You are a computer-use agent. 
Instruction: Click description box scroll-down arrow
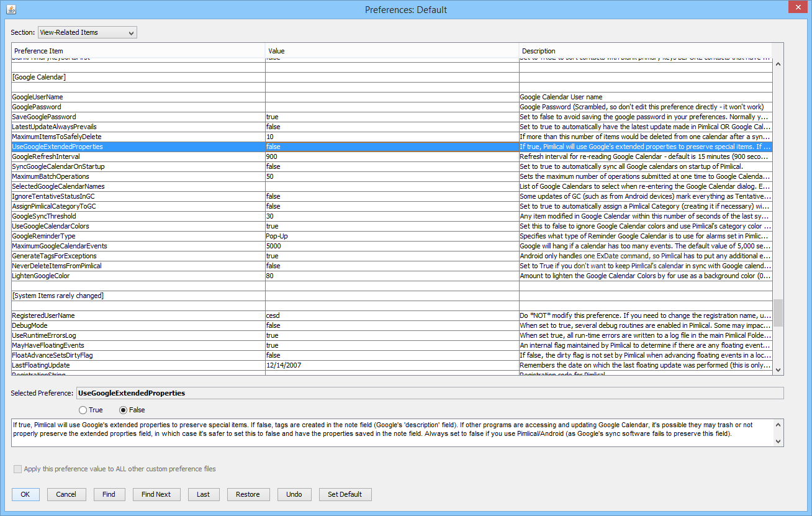(778, 441)
